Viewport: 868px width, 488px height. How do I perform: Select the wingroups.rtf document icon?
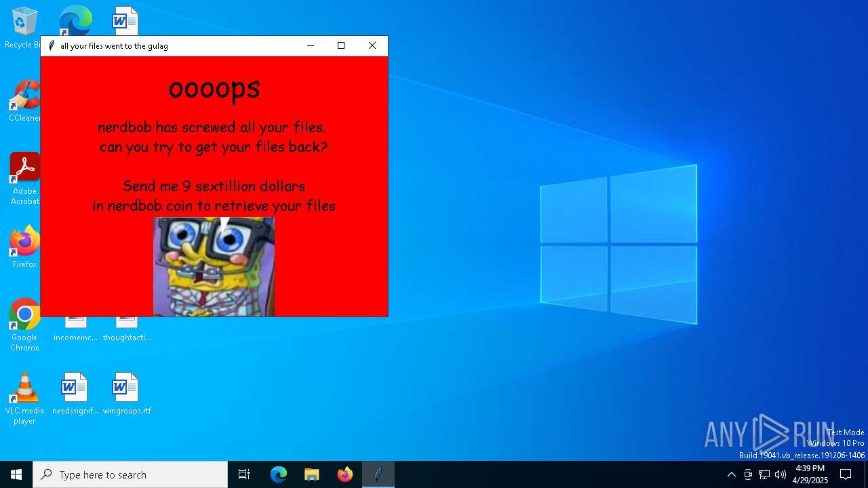127,393
